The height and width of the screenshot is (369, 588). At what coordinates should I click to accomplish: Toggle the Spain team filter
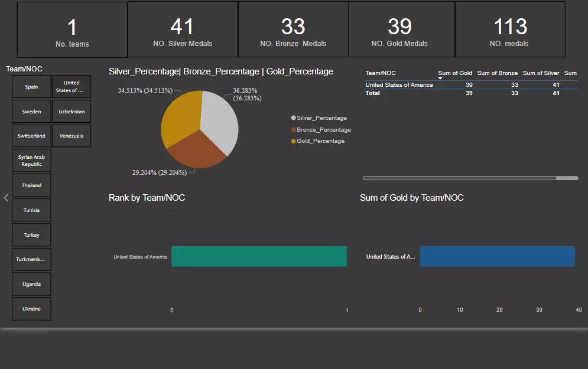[31, 86]
